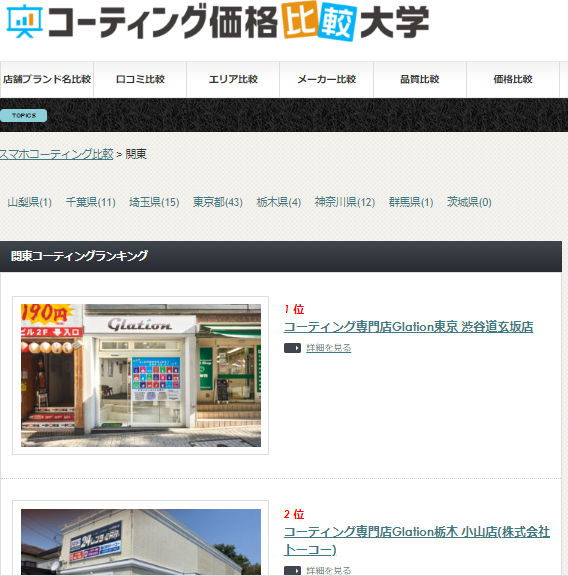
Task: Click the arrow icon beside first 詳細を見る
Action: [x=292, y=348]
